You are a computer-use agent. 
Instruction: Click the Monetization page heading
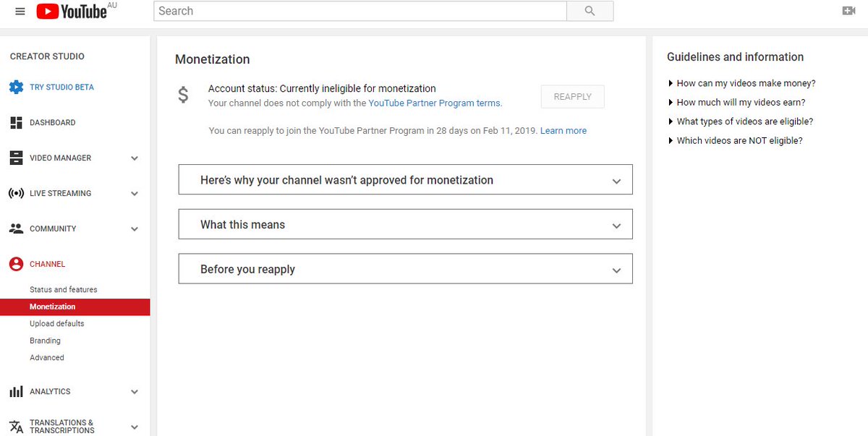(213, 59)
